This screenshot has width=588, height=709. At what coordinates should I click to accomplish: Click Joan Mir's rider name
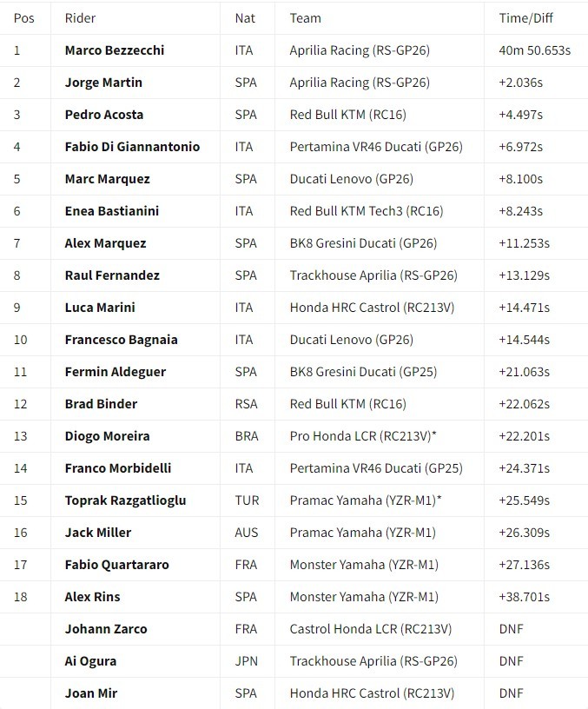point(90,693)
